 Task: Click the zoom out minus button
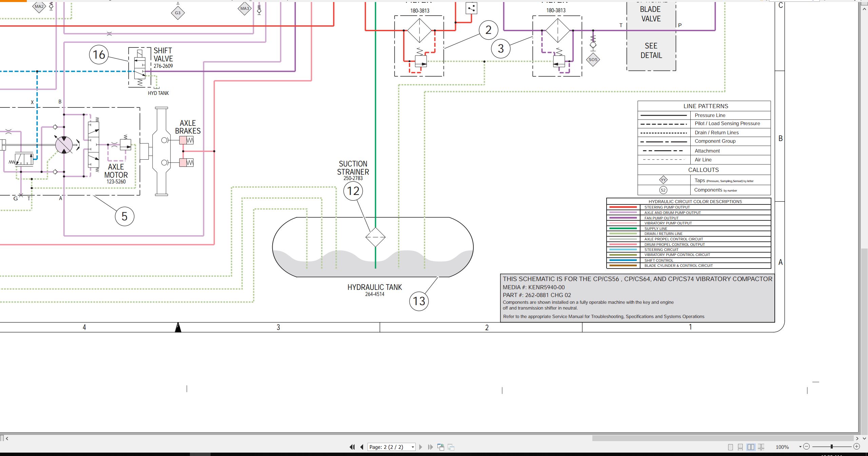tap(807, 447)
